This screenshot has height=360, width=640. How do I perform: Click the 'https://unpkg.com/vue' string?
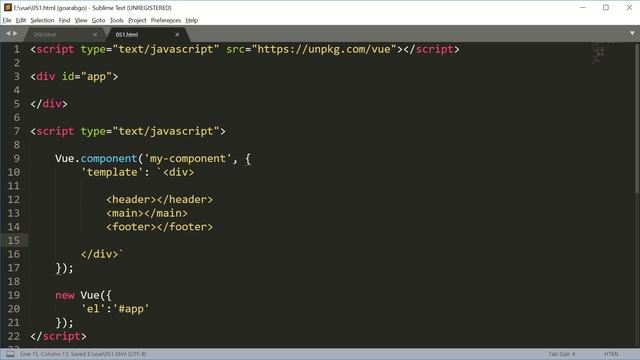[324, 49]
